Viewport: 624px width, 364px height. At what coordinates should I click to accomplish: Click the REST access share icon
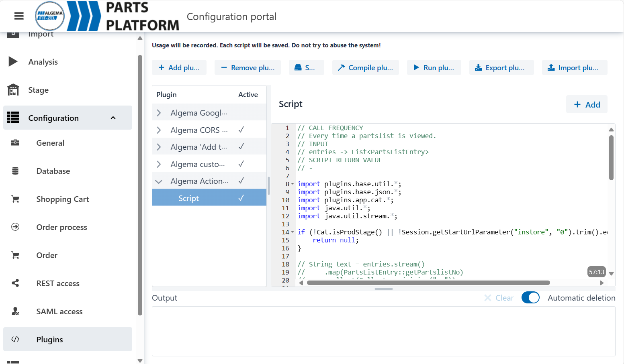coord(15,283)
